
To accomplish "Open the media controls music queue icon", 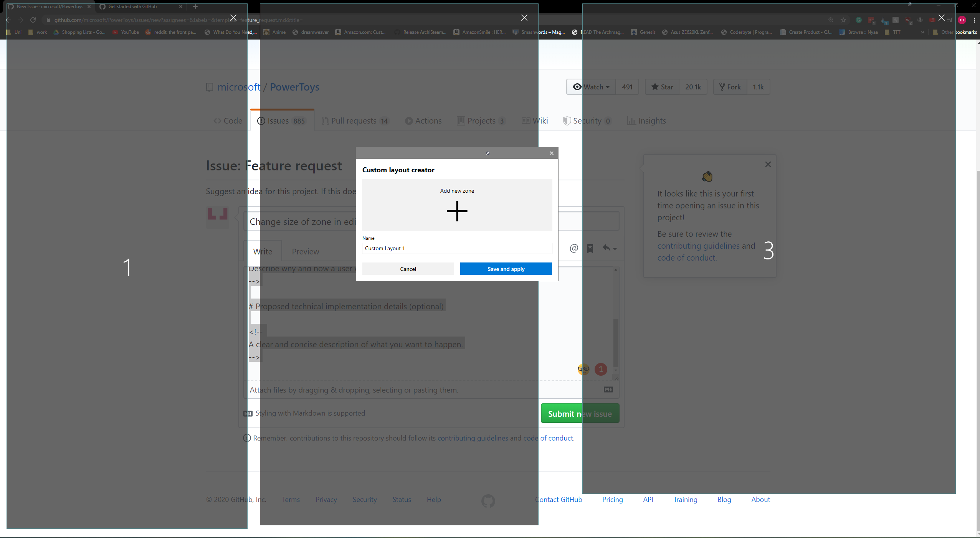I will 950,20.
